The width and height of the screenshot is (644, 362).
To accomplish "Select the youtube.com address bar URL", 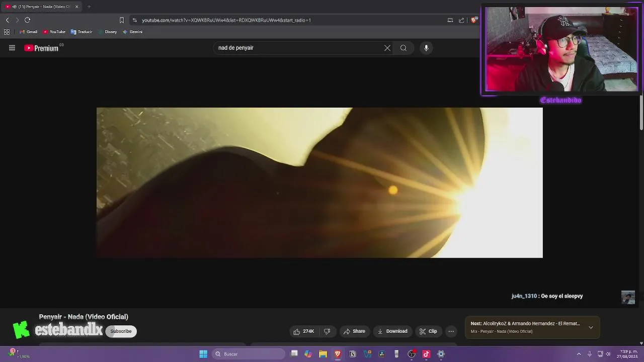I will 226,20.
